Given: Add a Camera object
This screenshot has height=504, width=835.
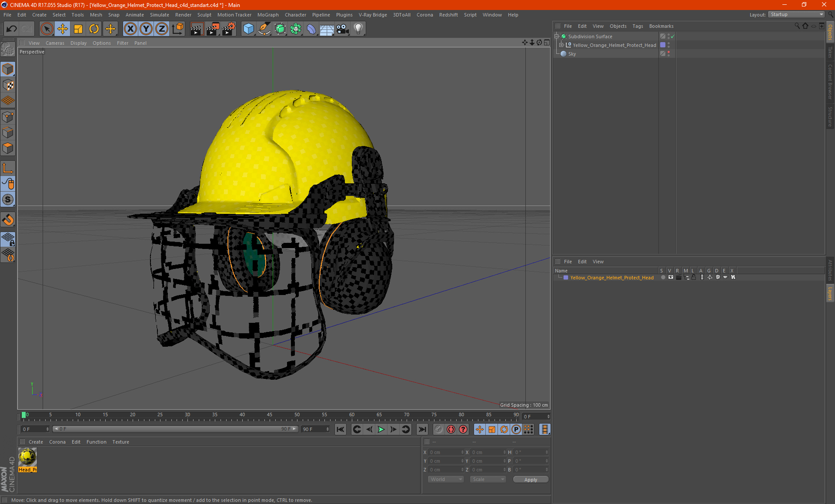Looking at the screenshot, I should [x=343, y=29].
